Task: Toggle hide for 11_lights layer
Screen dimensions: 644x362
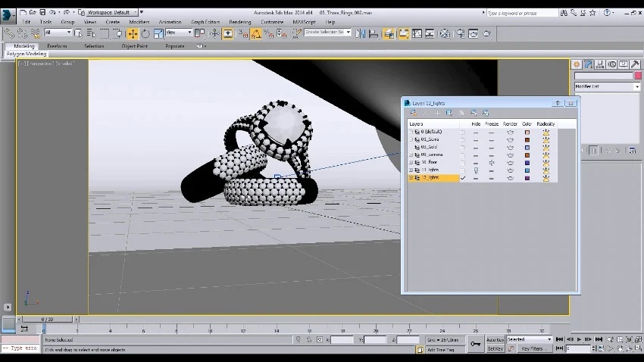Action: pyautogui.click(x=476, y=170)
